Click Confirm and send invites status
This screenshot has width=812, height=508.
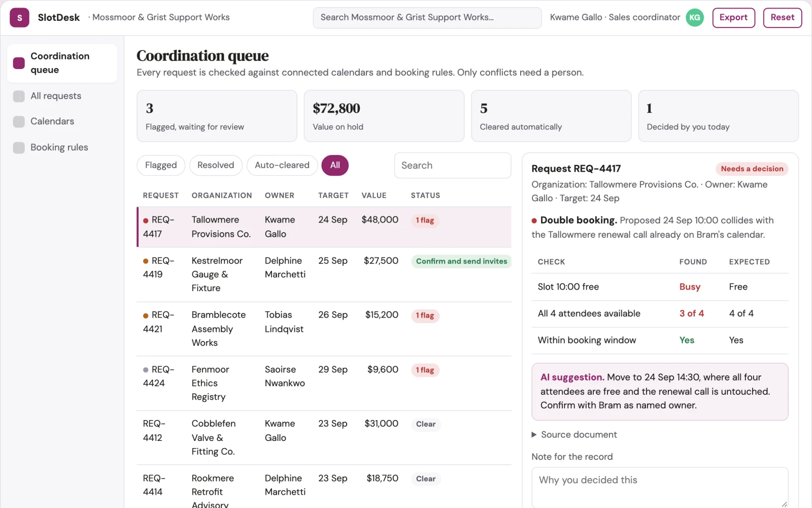(461, 261)
